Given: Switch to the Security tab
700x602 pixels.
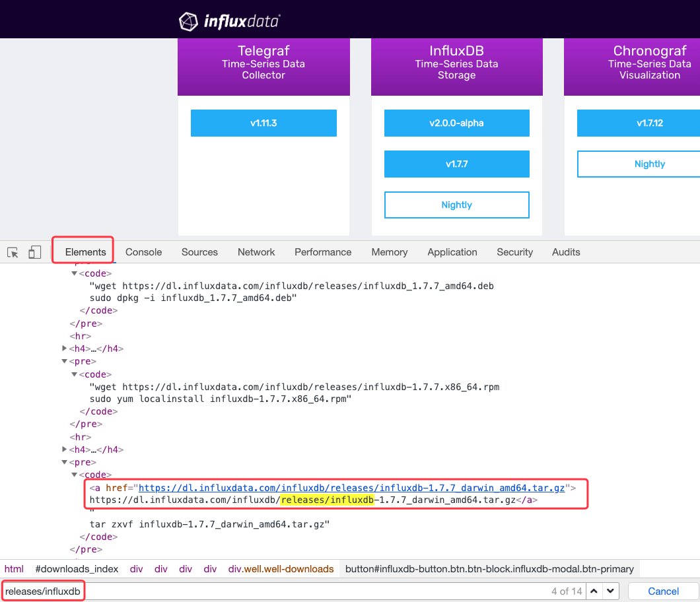Looking at the screenshot, I should tap(514, 252).
